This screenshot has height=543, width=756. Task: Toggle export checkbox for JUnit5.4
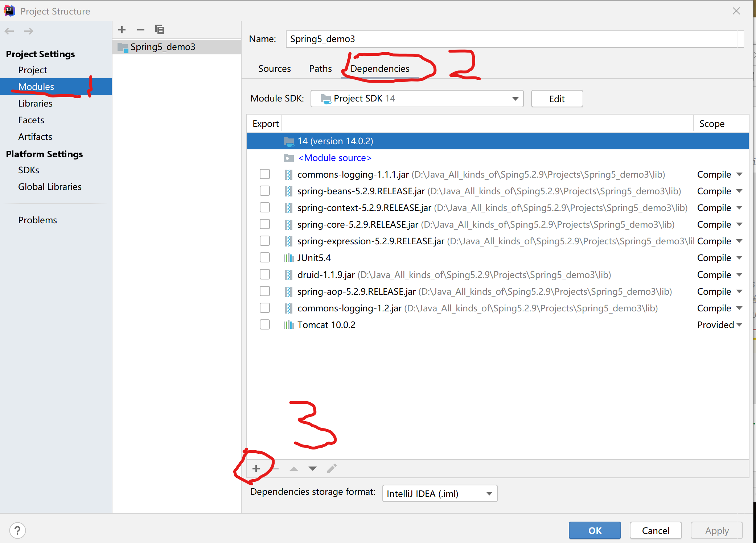pyautogui.click(x=265, y=258)
